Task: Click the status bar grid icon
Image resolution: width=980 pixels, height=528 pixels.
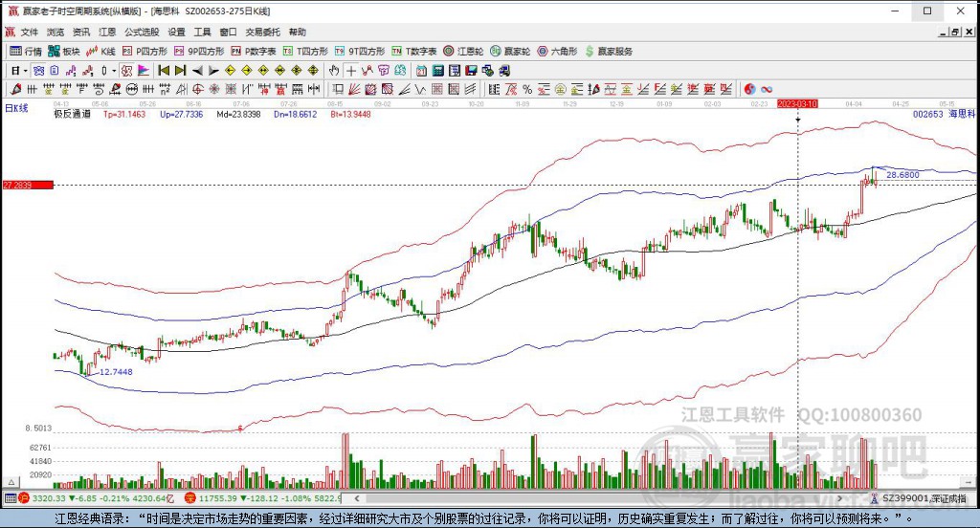Action: (x=10, y=498)
